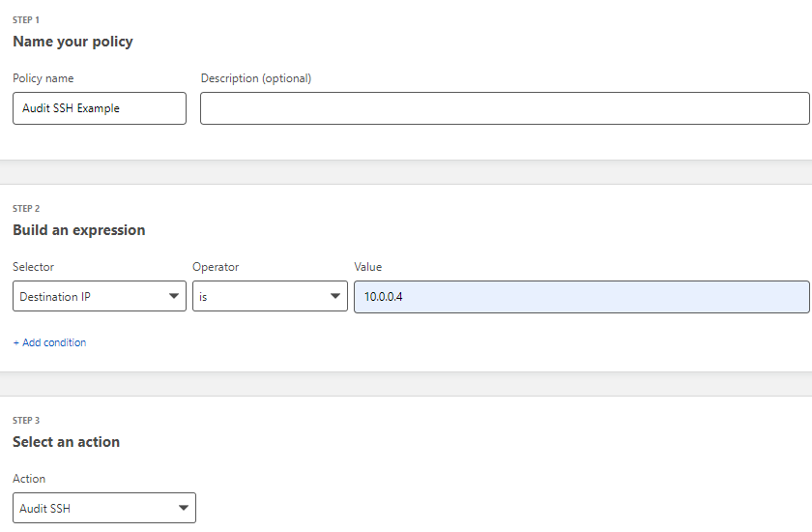Click the plus sign before Add condition
812x532 pixels.
[16, 343]
